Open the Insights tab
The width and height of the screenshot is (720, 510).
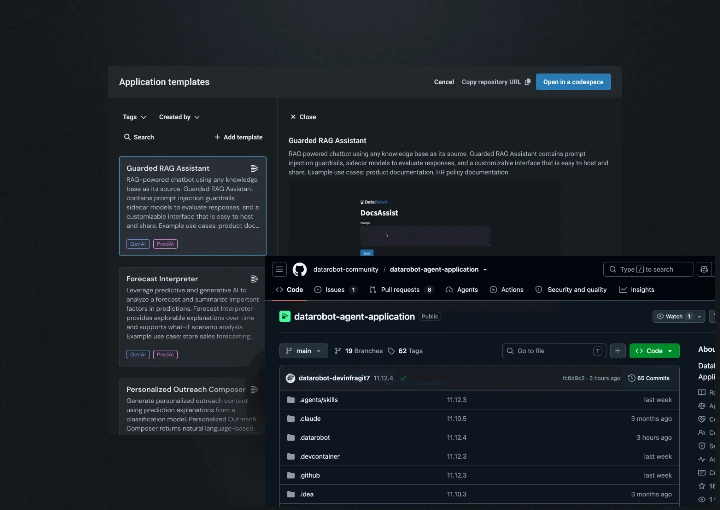636,290
